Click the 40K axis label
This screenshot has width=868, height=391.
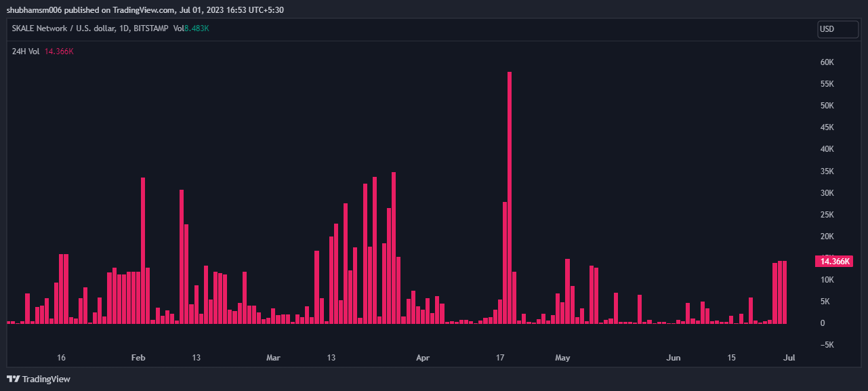(x=827, y=149)
